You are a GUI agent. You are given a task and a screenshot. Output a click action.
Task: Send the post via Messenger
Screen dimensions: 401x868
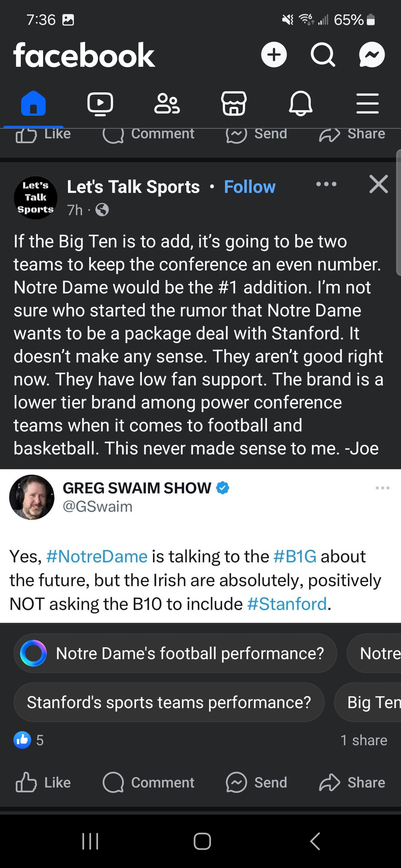(x=257, y=782)
